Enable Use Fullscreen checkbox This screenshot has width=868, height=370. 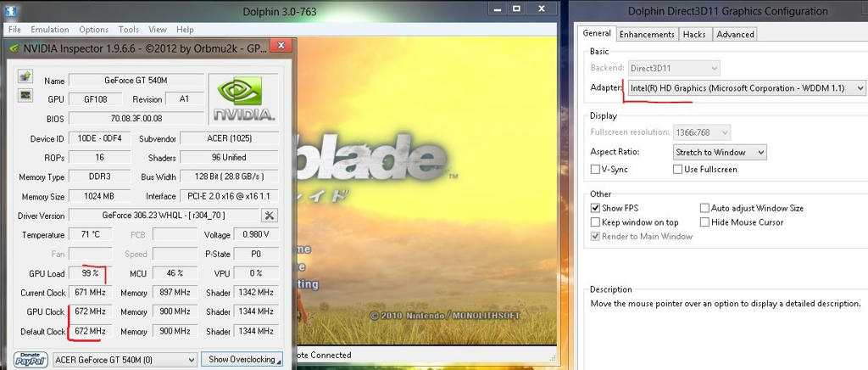(677, 170)
